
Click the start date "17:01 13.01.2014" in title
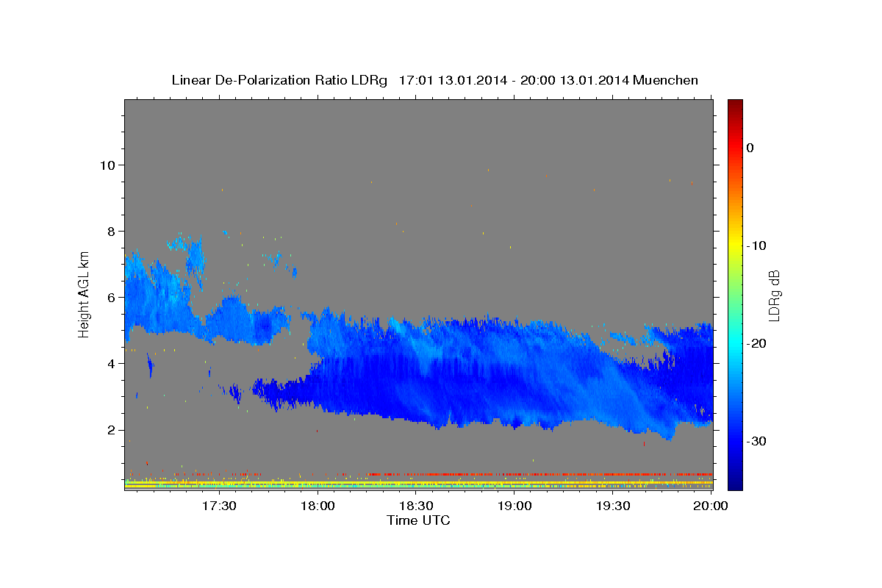click(453, 80)
